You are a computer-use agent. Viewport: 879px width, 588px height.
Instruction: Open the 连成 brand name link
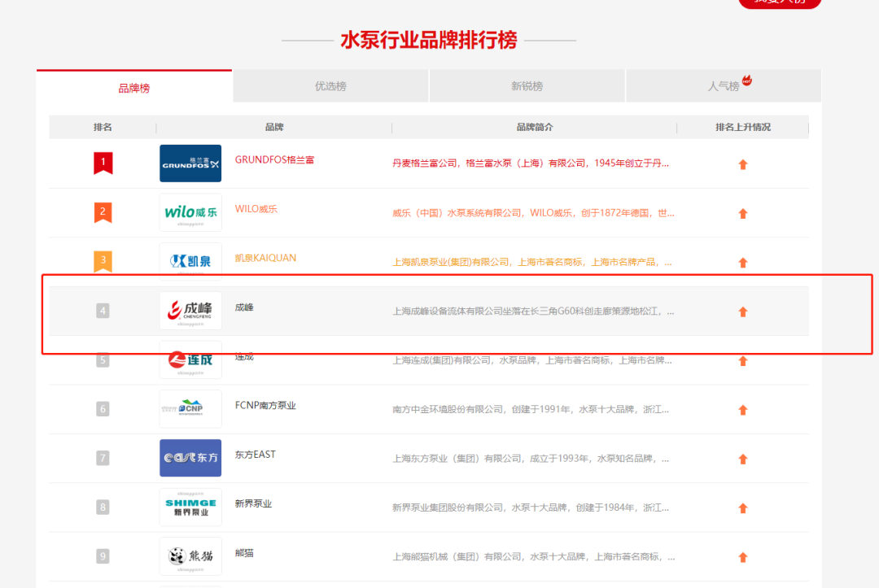click(x=244, y=357)
